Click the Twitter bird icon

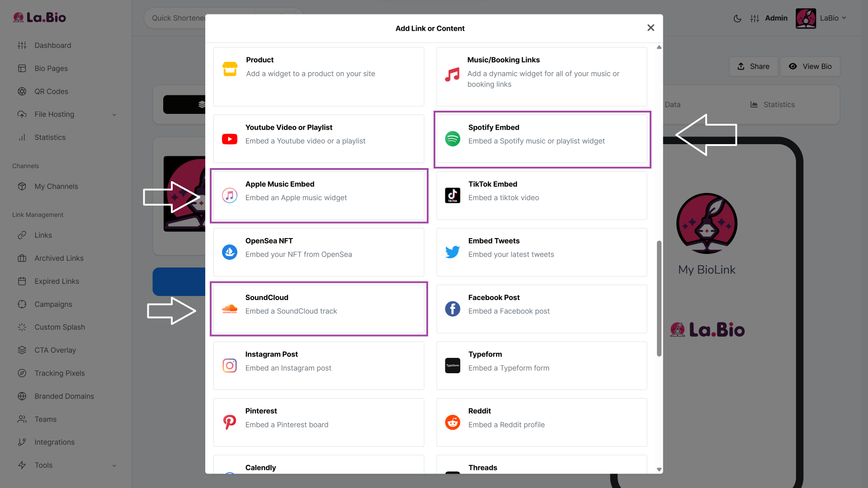click(453, 252)
